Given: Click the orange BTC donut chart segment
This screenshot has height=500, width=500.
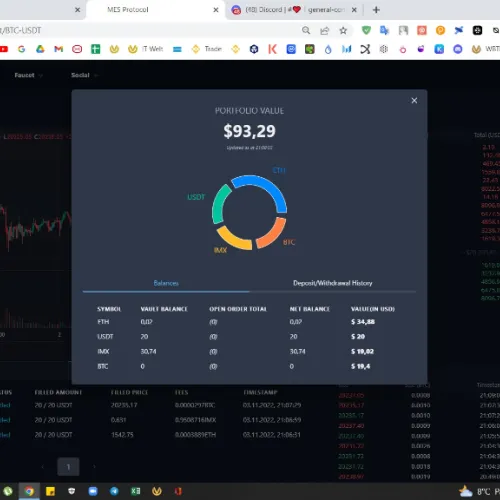Looking at the screenshot, I should click(x=274, y=234).
